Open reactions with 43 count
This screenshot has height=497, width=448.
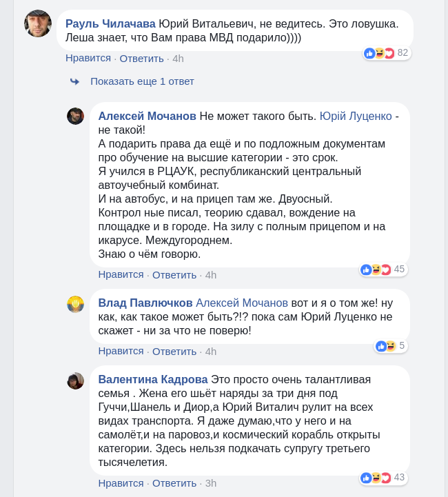(383, 478)
